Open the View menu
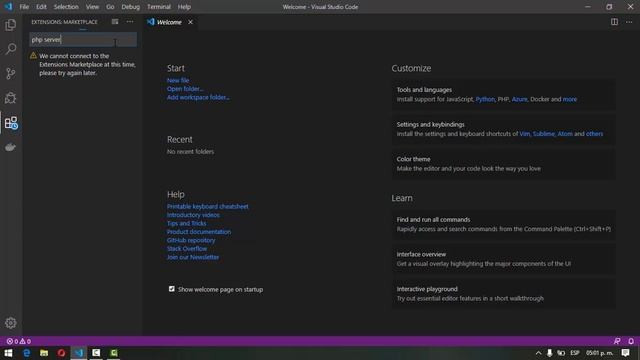The image size is (640, 360). [x=92, y=7]
